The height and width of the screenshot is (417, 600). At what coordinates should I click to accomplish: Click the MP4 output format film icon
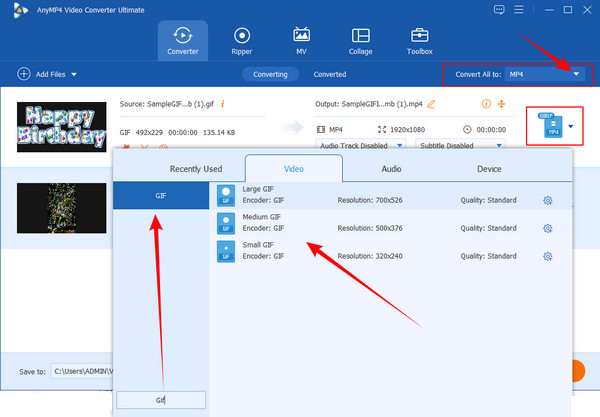click(321, 129)
